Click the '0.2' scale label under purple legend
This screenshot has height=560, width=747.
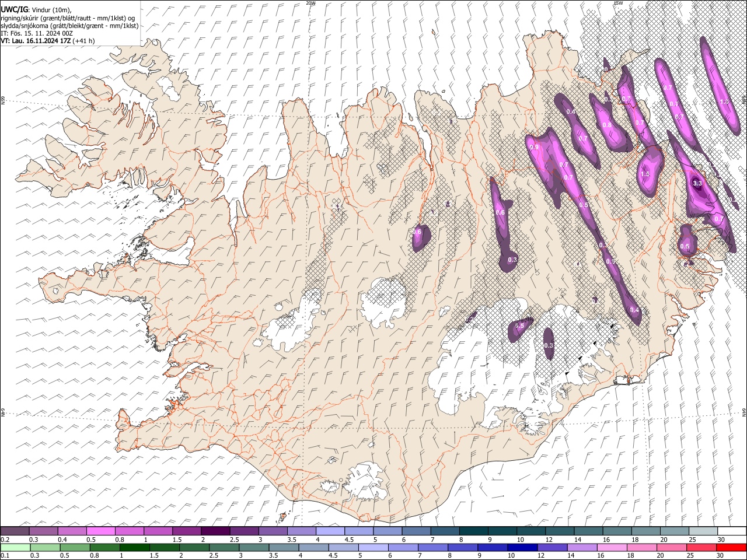tap(5, 540)
